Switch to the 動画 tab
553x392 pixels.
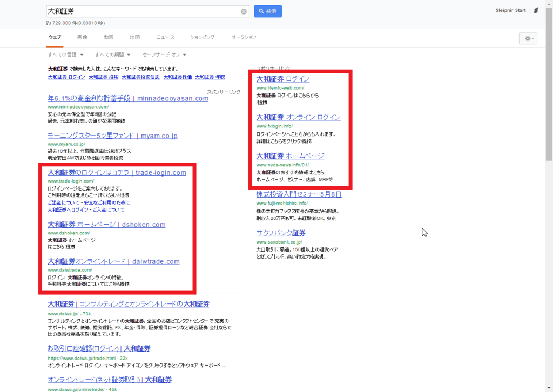point(109,37)
